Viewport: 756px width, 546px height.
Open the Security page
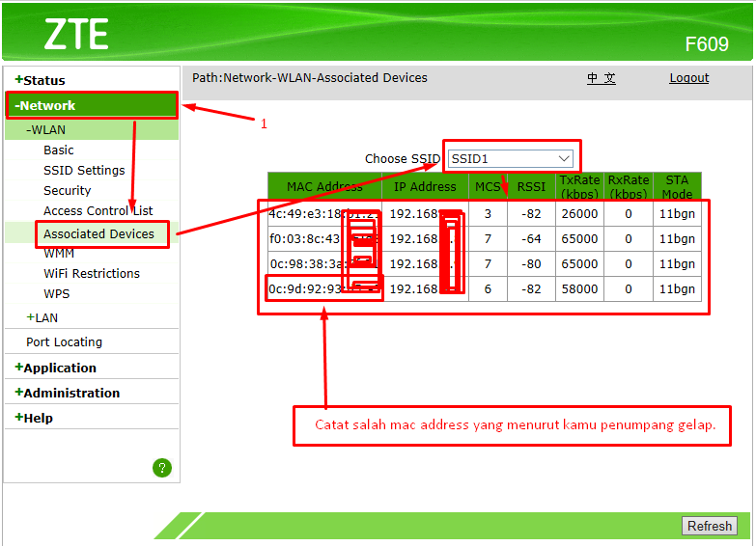pyautogui.click(x=67, y=190)
